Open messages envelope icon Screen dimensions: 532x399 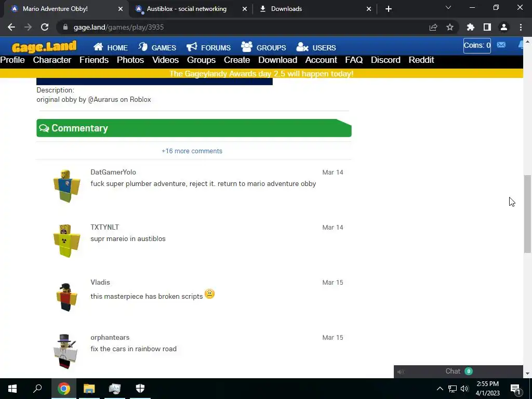(501, 45)
